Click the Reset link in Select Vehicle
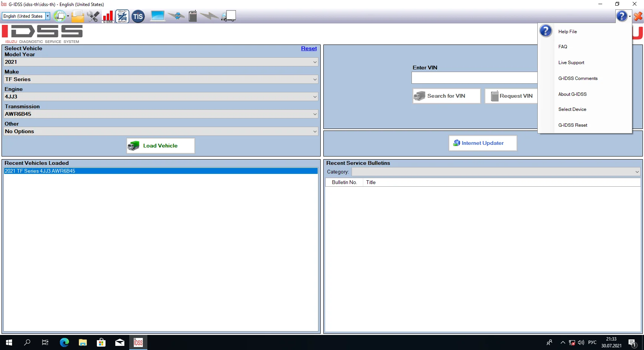Image resolution: width=644 pixels, height=350 pixels. 309,48
